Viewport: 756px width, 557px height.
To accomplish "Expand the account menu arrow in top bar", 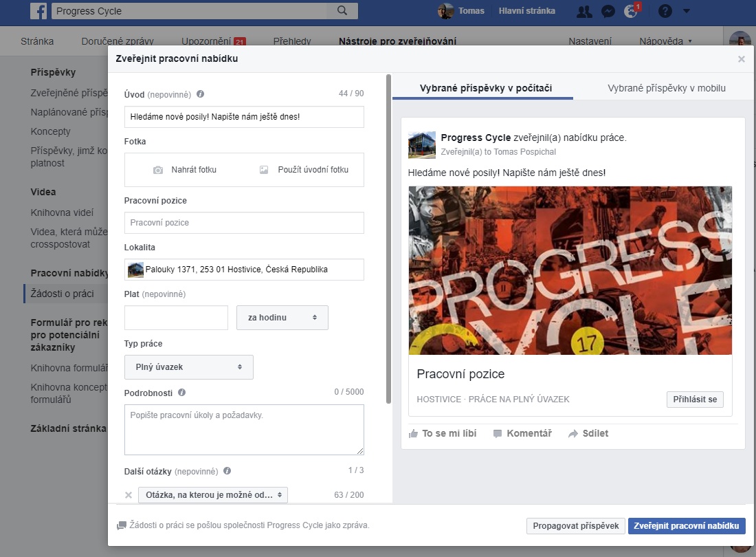I will (687, 11).
